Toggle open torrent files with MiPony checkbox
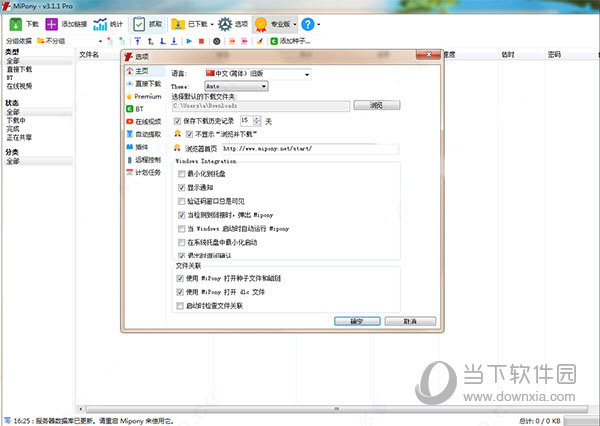This screenshot has height=426, width=600. click(x=180, y=278)
